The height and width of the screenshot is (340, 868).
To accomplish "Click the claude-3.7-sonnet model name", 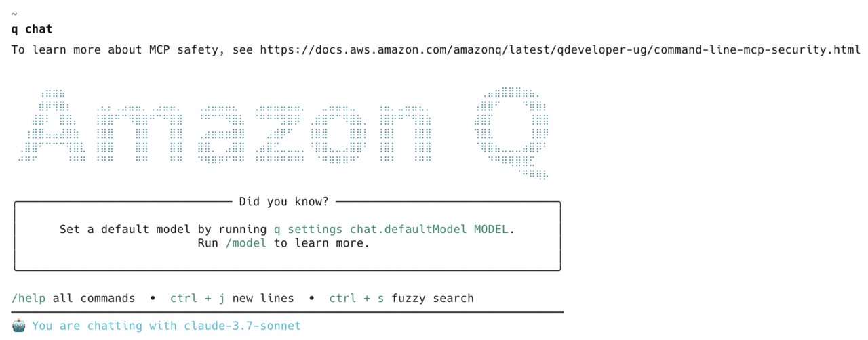I will pyautogui.click(x=242, y=326).
